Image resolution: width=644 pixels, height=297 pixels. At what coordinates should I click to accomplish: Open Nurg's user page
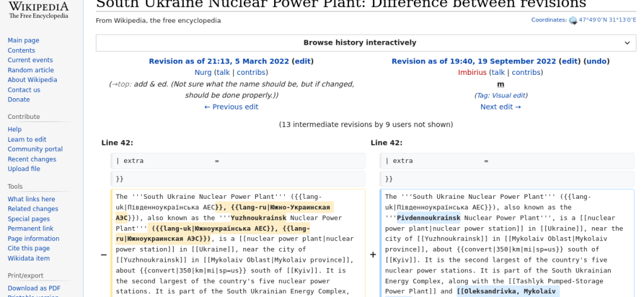click(x=203, y=72)
